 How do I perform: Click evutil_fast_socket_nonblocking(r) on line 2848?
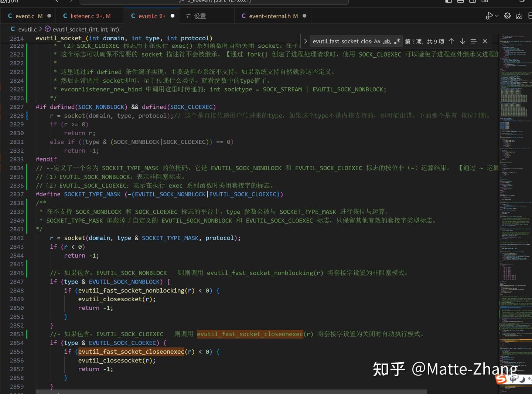pos(136,291)
